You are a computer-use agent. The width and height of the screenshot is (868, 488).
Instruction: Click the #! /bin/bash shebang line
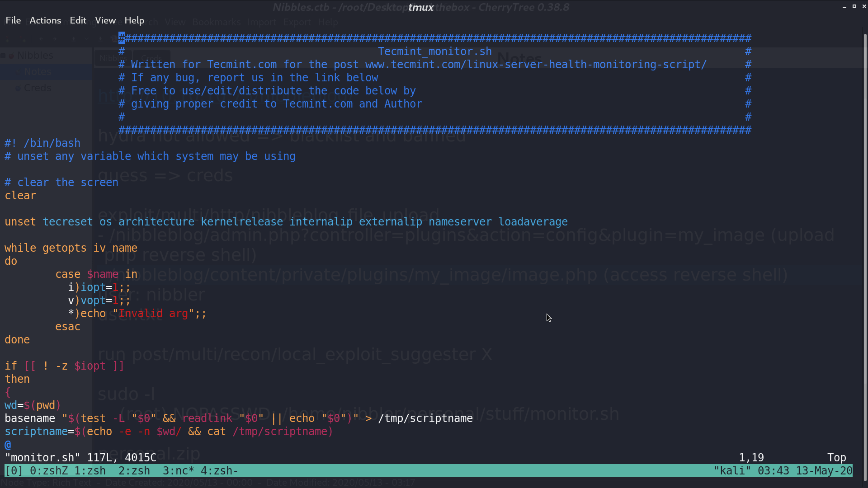click(42, 143)
